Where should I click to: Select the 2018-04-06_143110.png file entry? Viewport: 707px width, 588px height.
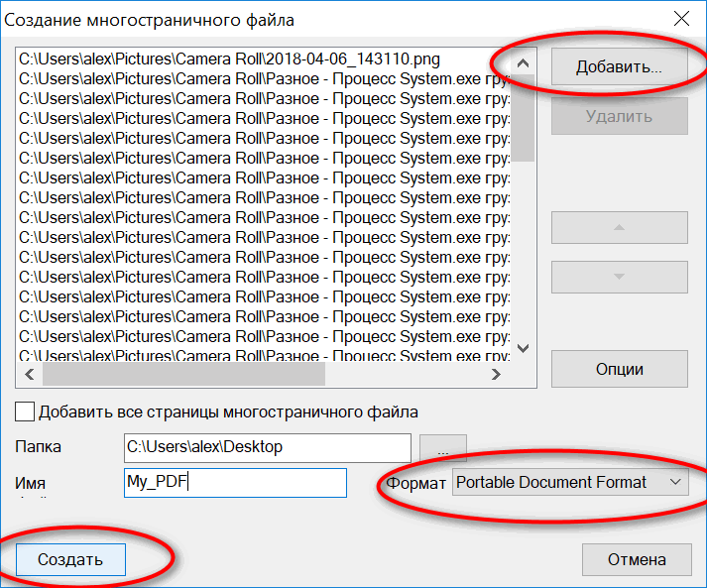pyautogui.click(x=229, y=59)
